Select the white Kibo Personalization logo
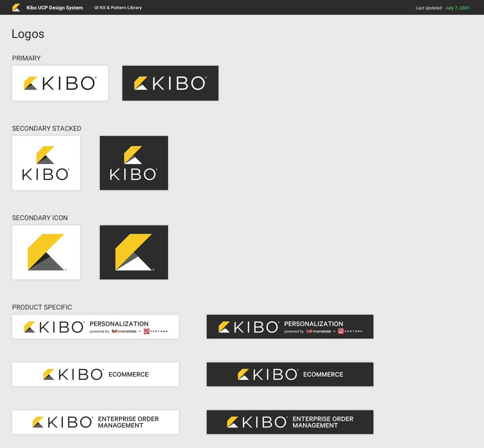This screenshot has width=484, height=448. click(x=95, y=327)
